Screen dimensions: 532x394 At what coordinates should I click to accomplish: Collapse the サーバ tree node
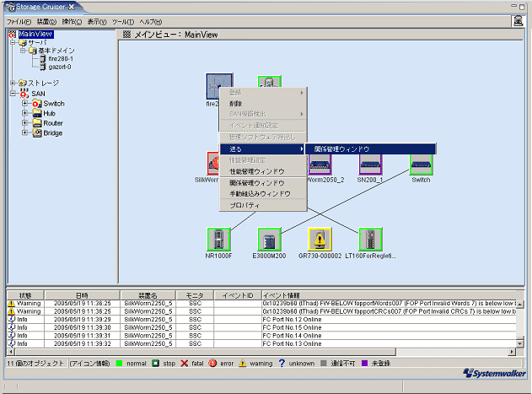[x=13, y=42]
